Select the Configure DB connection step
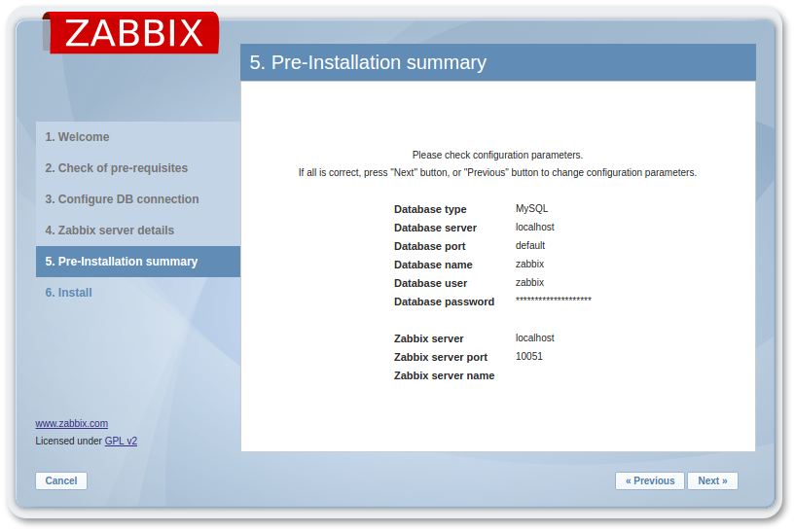The image size is (795, 532). (x=122, y=199)
